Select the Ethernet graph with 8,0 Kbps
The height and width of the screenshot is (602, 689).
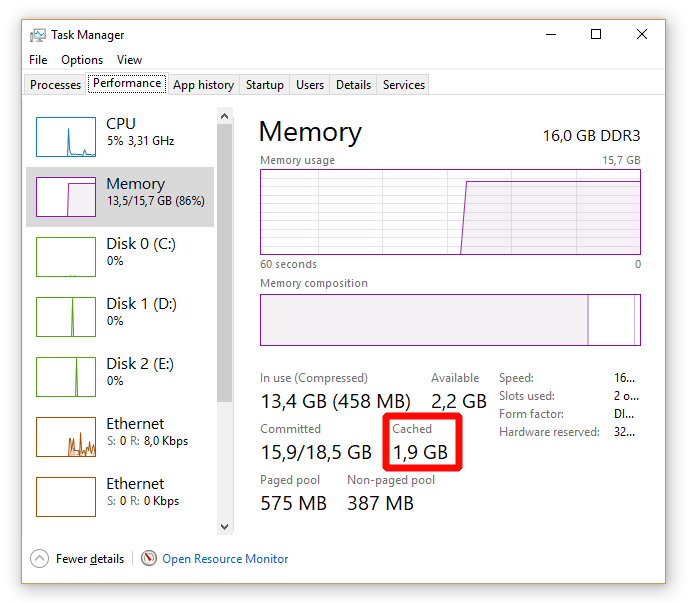pyautogui.click(x=66, y=437)
